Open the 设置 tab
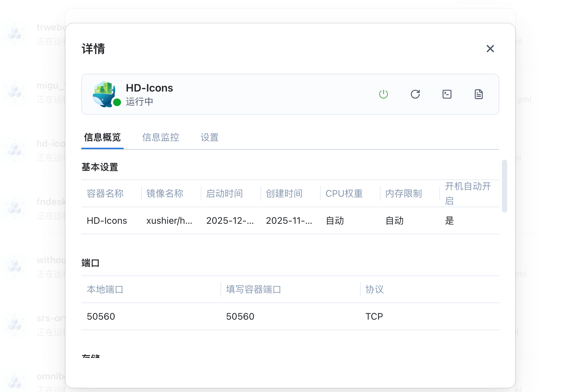 click(209, 137)
